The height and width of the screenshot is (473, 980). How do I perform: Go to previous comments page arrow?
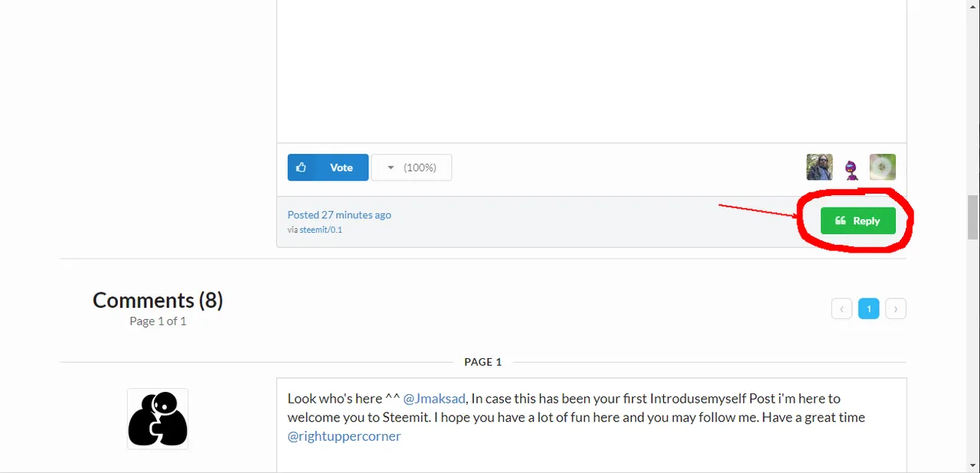841,308
